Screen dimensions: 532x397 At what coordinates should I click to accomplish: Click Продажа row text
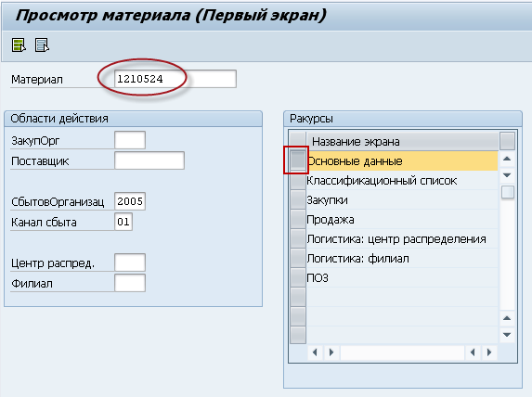(331, 219)
